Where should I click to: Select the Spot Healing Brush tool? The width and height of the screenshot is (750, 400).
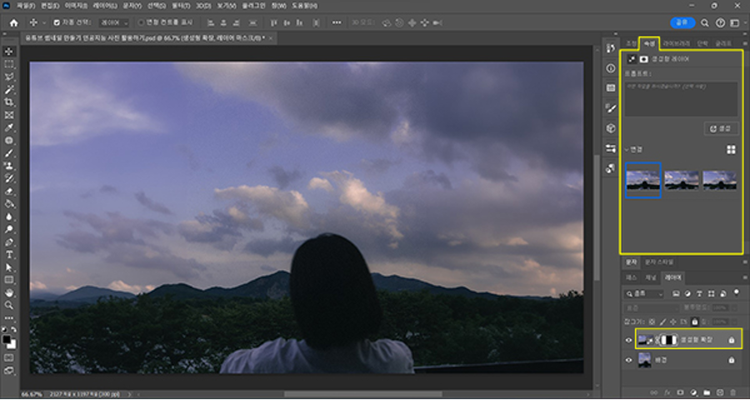(9, 141)
